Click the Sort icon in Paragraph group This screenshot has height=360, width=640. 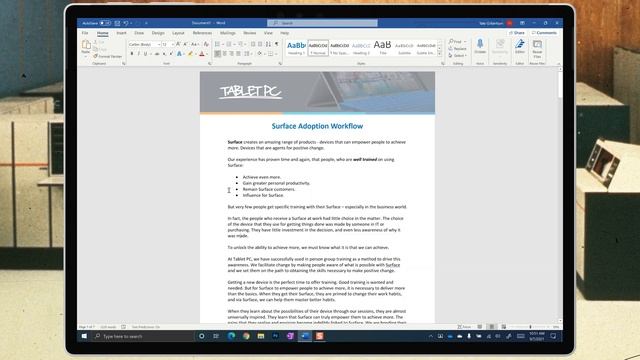pyautogui.click(x=268, y=44)
